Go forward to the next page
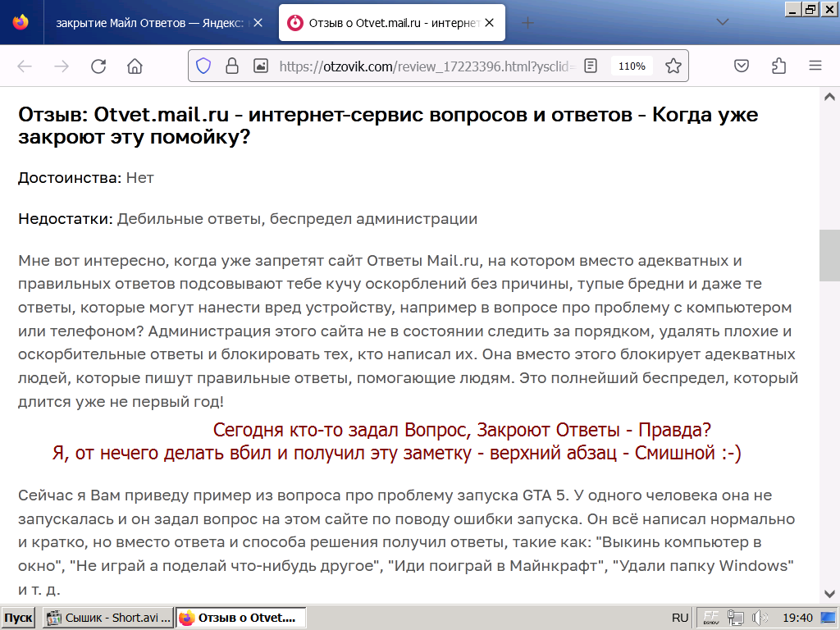Viewport: 840px width, 630px height. tap(62, 66)
